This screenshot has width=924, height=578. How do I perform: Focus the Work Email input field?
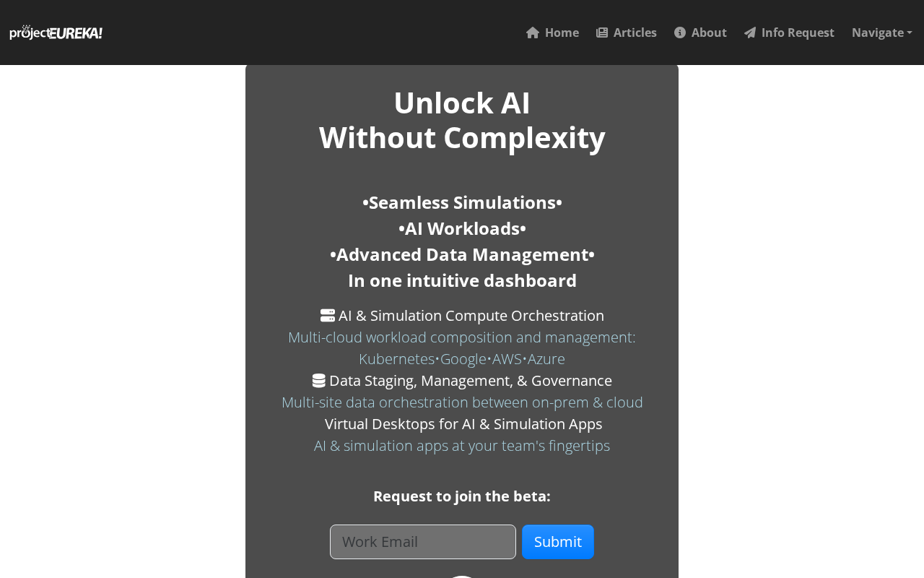[423, 542]
